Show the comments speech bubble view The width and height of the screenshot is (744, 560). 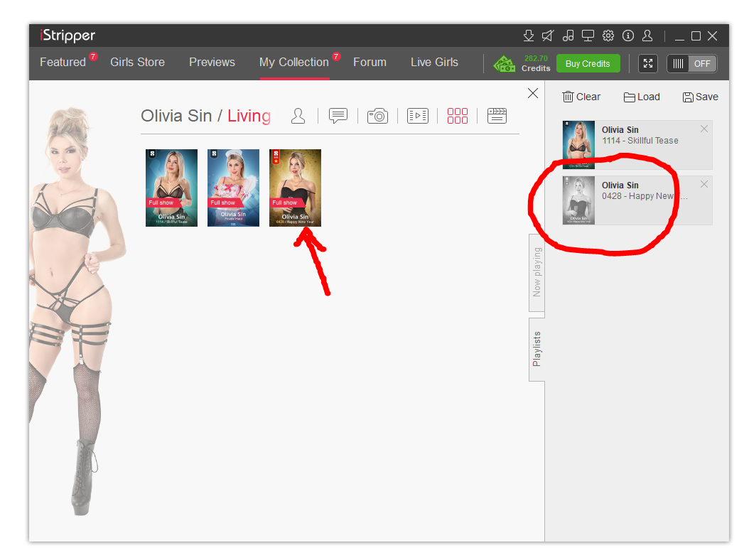click(x=338, y=116)
